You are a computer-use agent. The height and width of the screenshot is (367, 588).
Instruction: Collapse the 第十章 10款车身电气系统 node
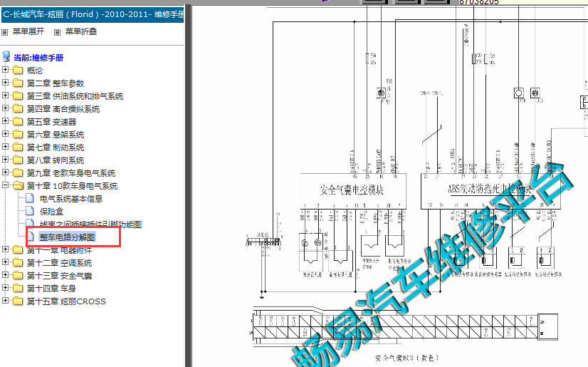pyautogui.click(x=5, y=185)
